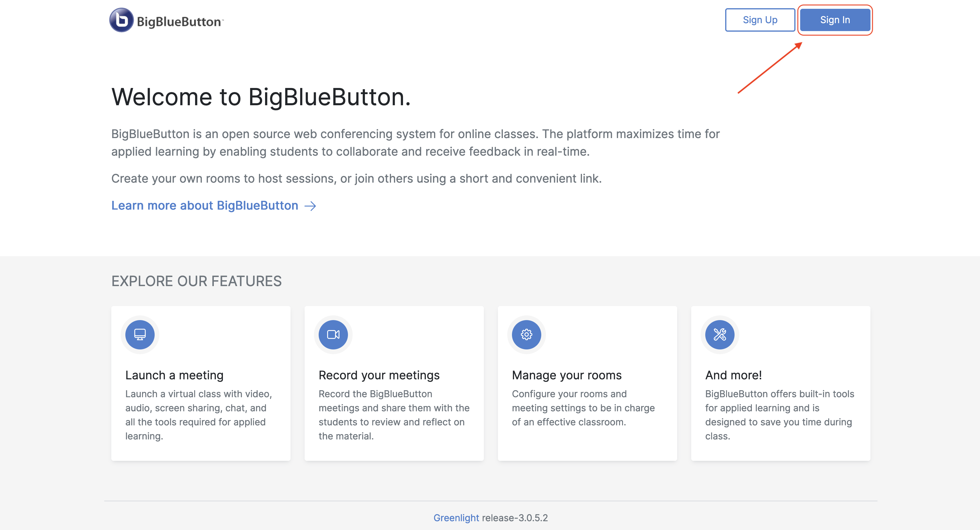Viewport: 980px width, 530px height.
Task: Select the And more feature card
Action: (781, 383)
